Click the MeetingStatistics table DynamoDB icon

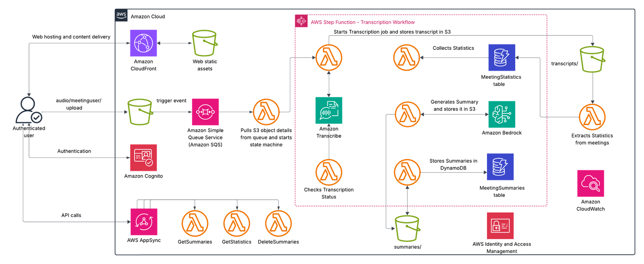click(x=502, y=57)
